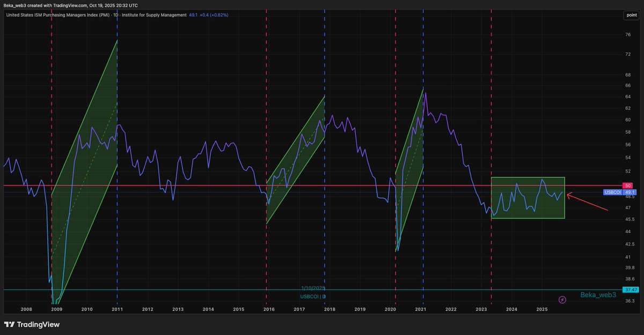Click the 58 value on price scale
The height and width of the screenshot is (335, 644).
628,132
